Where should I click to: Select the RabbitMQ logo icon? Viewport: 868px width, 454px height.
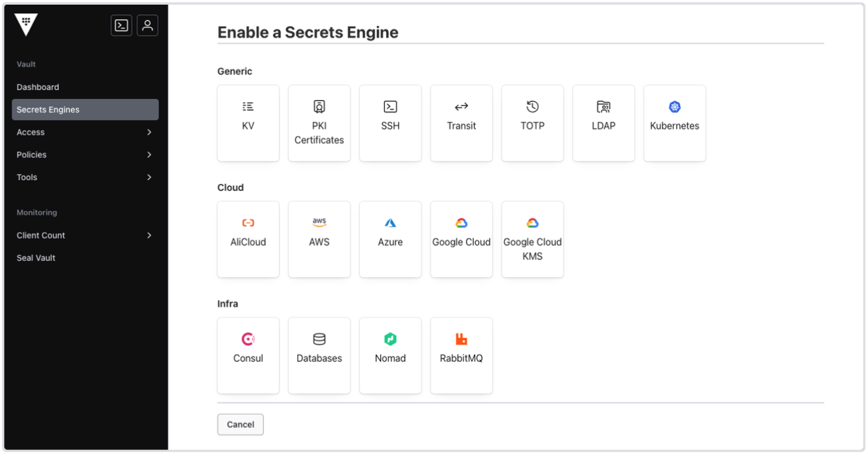coord(461,339)
